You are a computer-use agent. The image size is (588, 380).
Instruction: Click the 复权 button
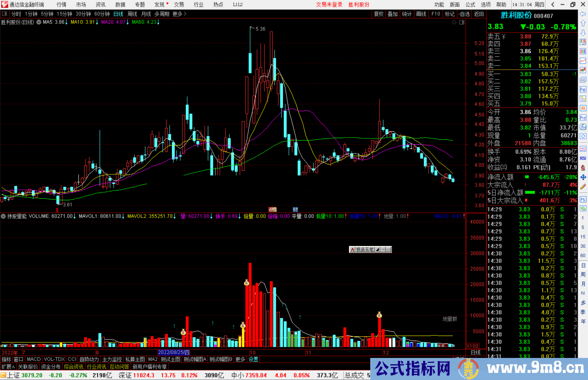point(379,14)
